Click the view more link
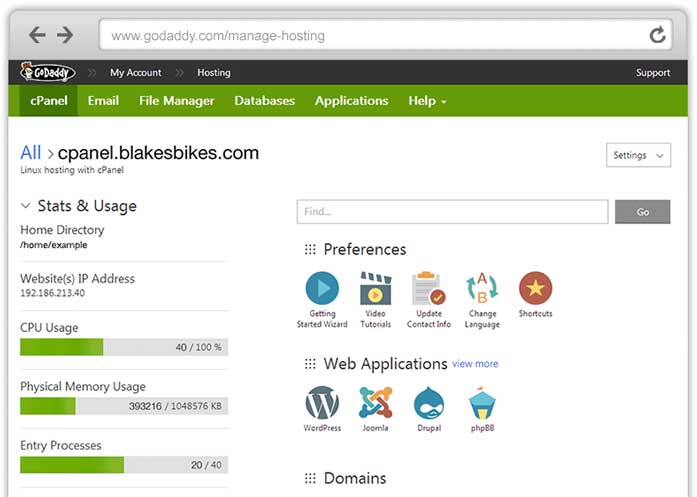Viewport: 697px width, 497px height. (475, 364)
